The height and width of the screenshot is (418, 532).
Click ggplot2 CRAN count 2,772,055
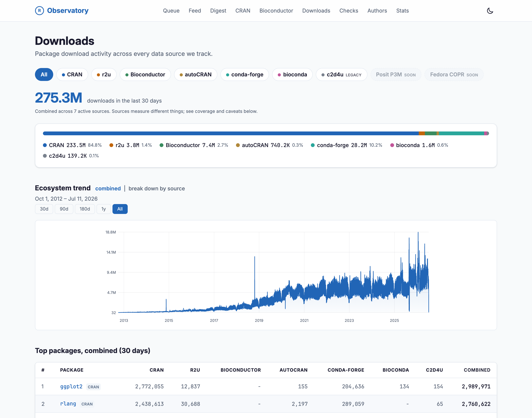[x=149, y=386]
